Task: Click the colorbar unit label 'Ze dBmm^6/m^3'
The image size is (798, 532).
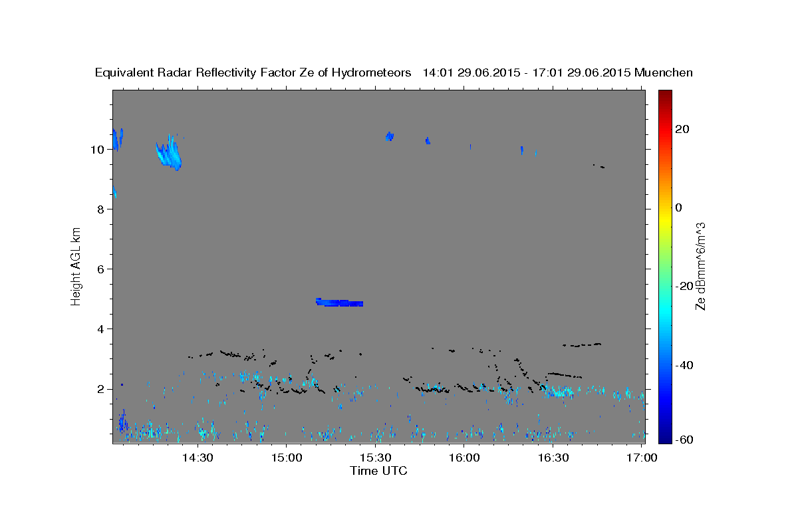Action: coord(700,266)
